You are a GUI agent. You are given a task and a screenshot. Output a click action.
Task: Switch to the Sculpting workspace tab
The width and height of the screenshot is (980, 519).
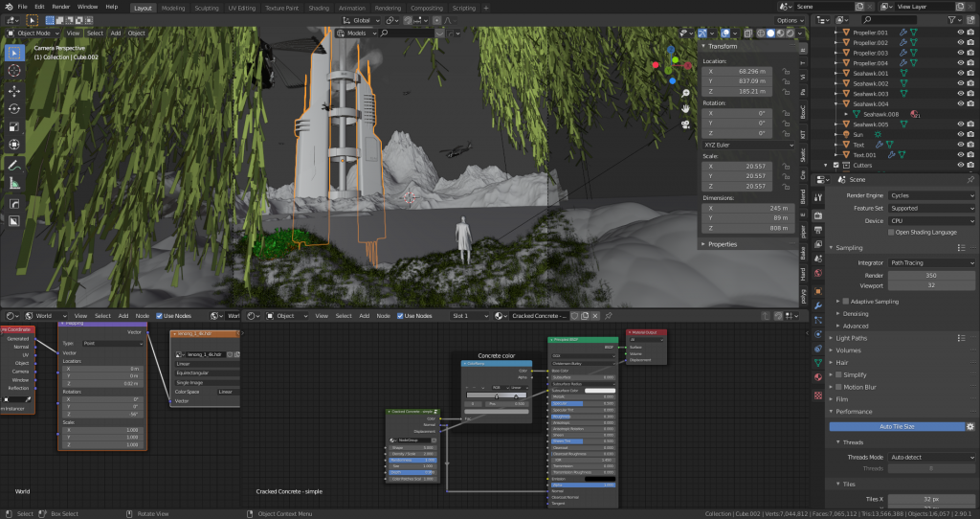click(x=207, y=8)
